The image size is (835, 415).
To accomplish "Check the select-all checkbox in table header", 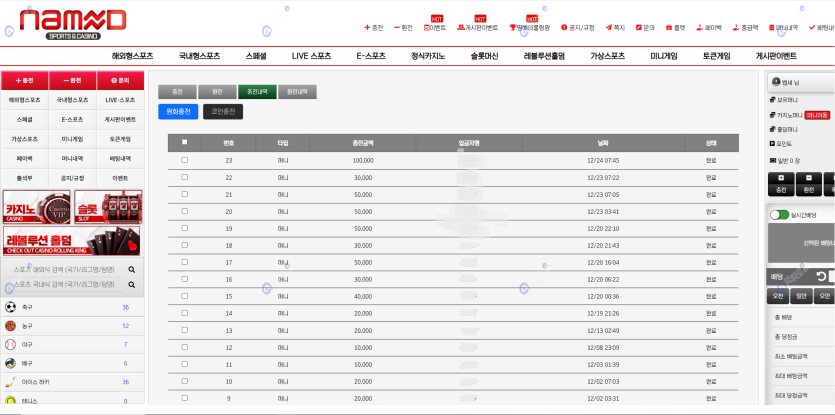I will click(x=184, y=143).
